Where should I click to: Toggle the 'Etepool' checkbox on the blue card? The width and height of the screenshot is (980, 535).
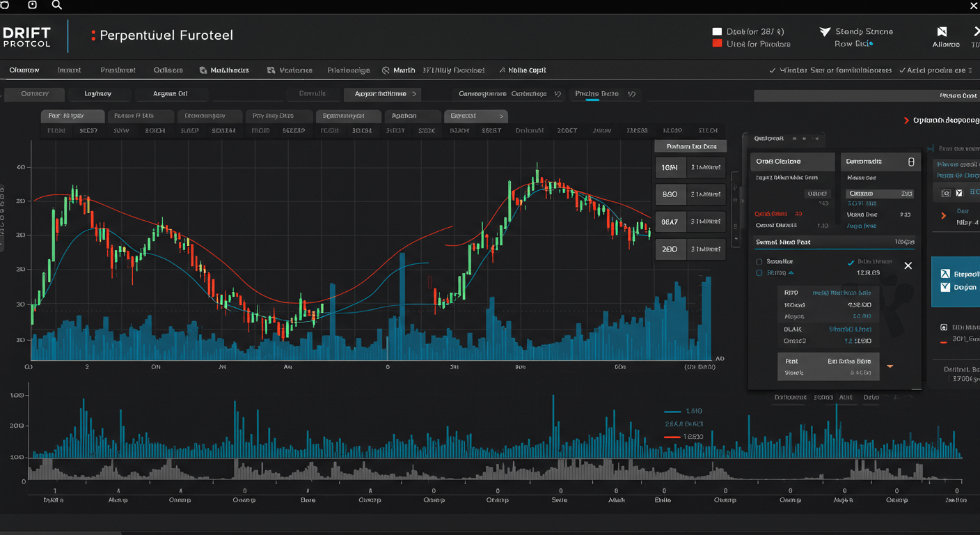tap(945, 274)
